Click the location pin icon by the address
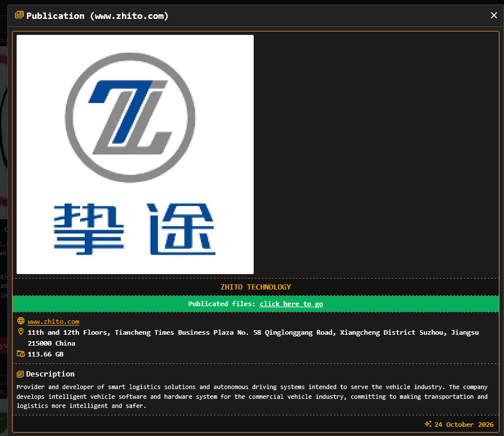 pos(21,332)
